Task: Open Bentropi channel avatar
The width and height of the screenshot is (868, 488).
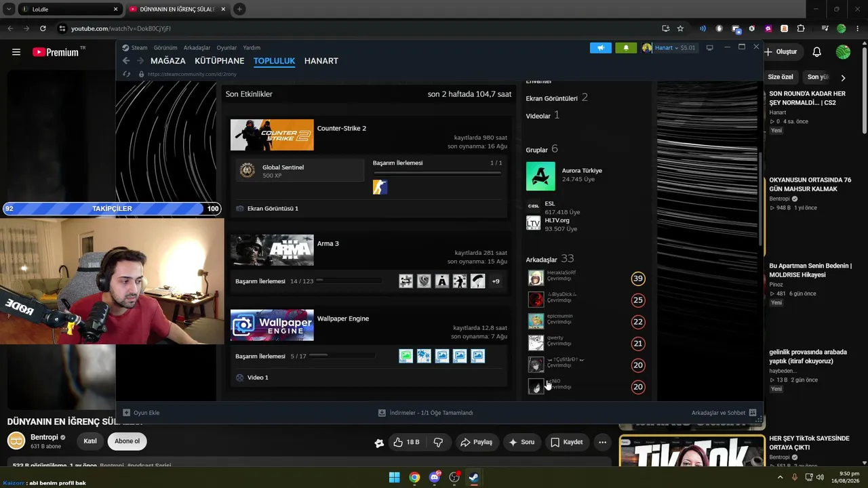Action: [x=16, y=441]
